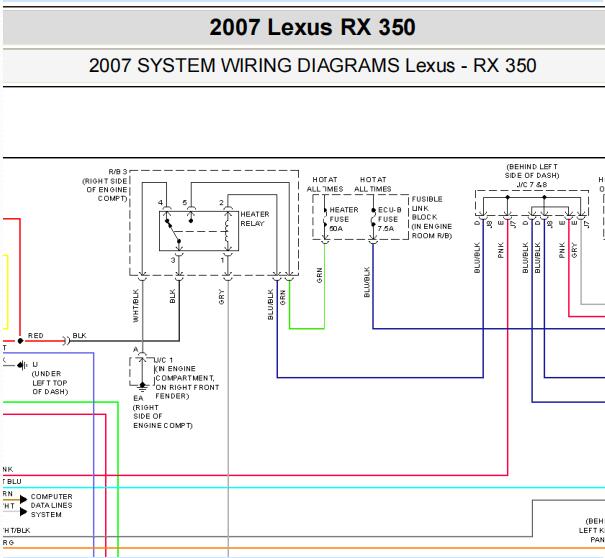Click the 'GRN' label on the HEATER fuse wire

click(x=319, y=275)
